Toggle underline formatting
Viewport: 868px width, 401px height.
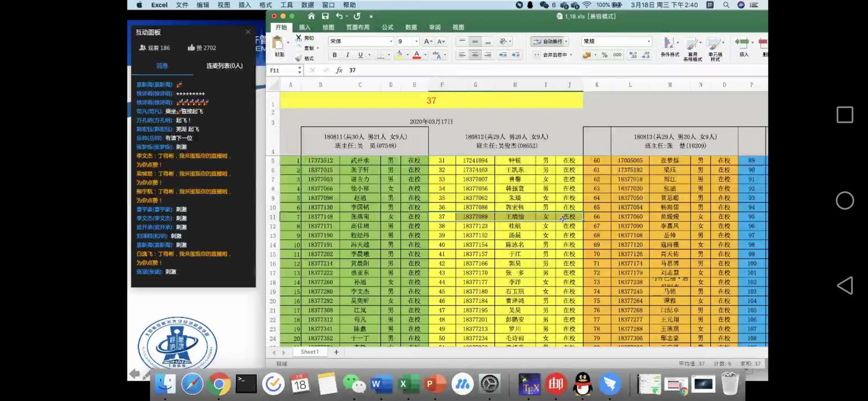(x=361, y=55)
